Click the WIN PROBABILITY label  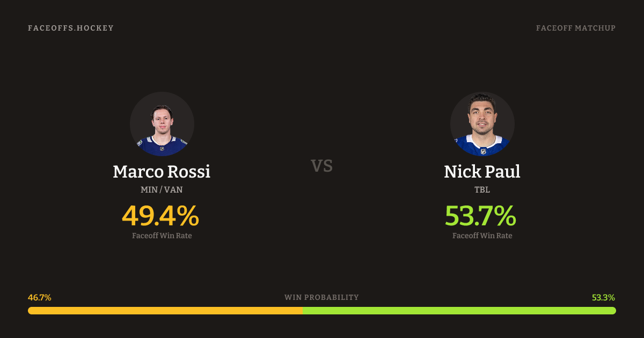pyautogui.click(x=321, y=297)
